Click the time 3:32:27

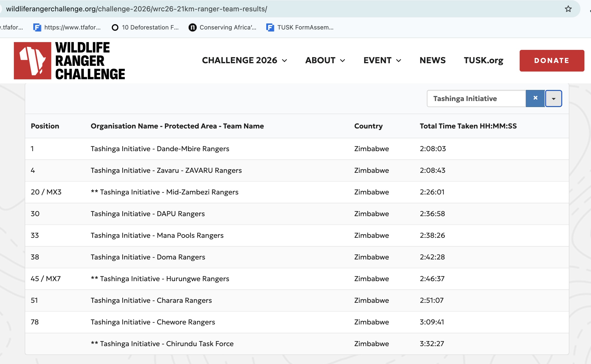pos(432,344)
